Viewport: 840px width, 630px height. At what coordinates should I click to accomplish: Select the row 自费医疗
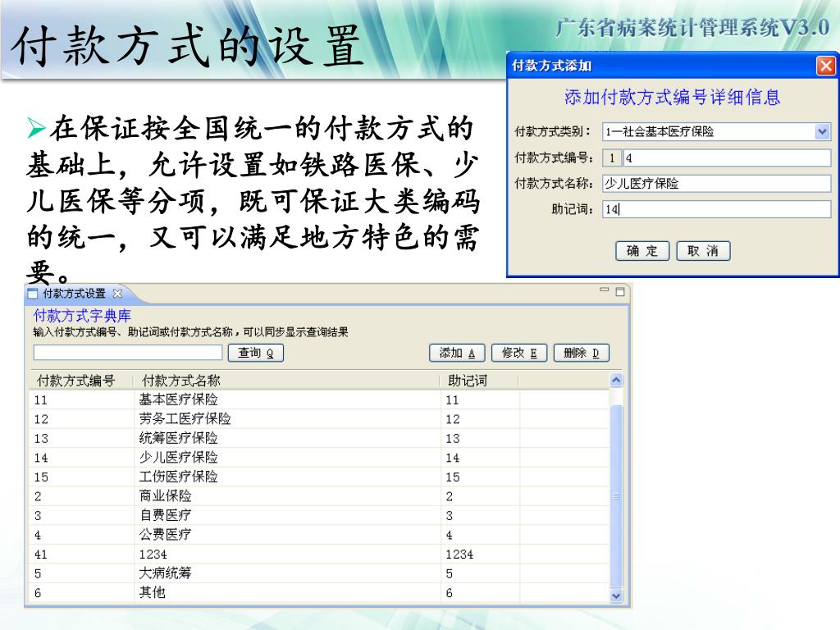[x=319, y=515]
